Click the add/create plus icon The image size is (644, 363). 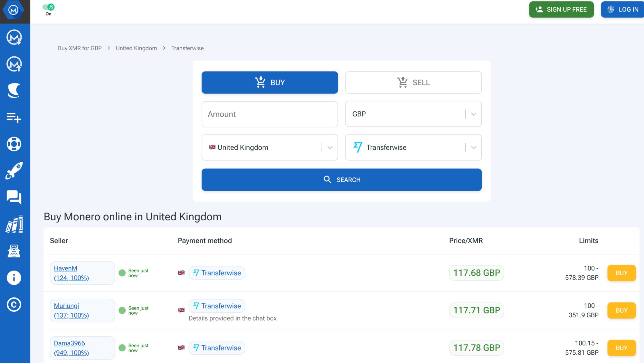pos(14,117)
